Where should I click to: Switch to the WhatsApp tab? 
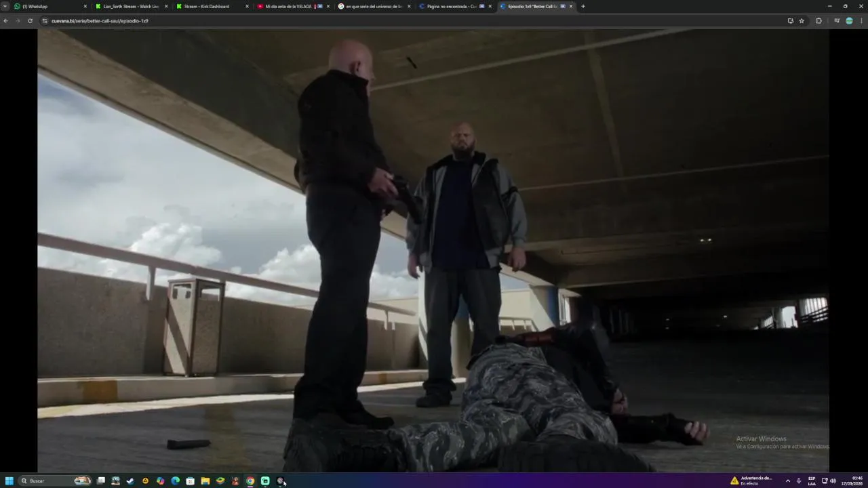tap(51, 6)
